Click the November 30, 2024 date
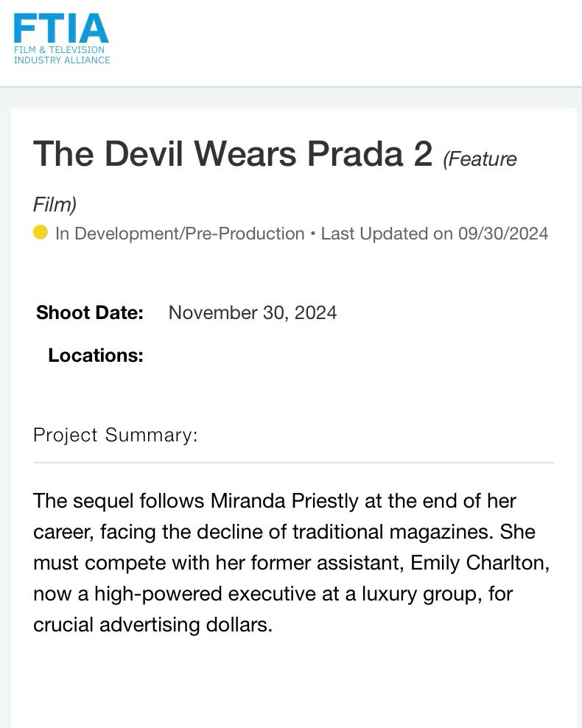582x728 pixels. tap(253, 312)
